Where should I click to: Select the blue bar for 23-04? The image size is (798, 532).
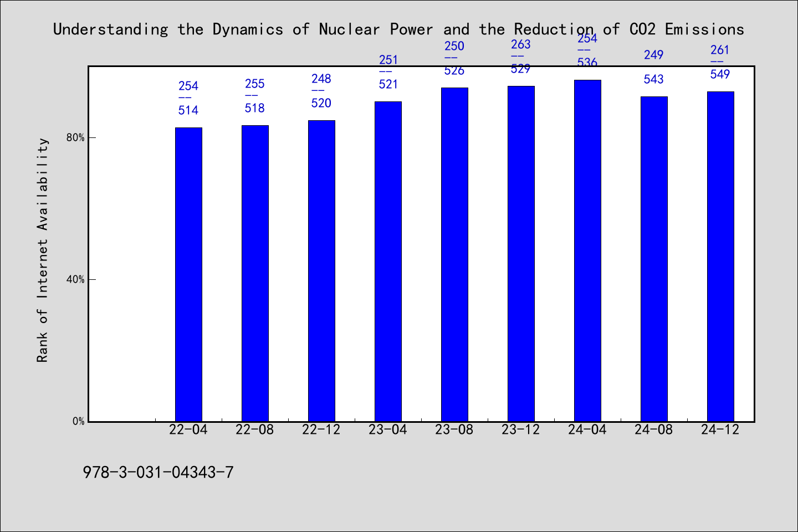(x=388, y=262)
